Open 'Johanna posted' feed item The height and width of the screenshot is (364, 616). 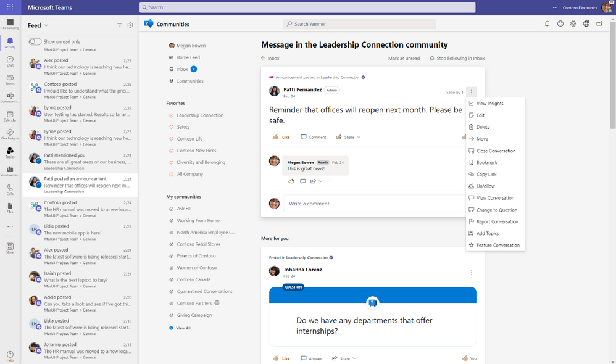[80, 350]
